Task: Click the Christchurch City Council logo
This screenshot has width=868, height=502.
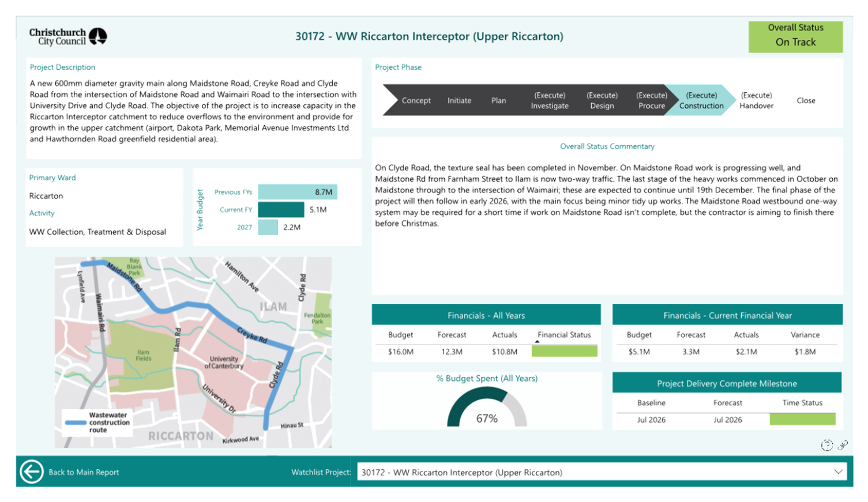Action: click(68, 37)
